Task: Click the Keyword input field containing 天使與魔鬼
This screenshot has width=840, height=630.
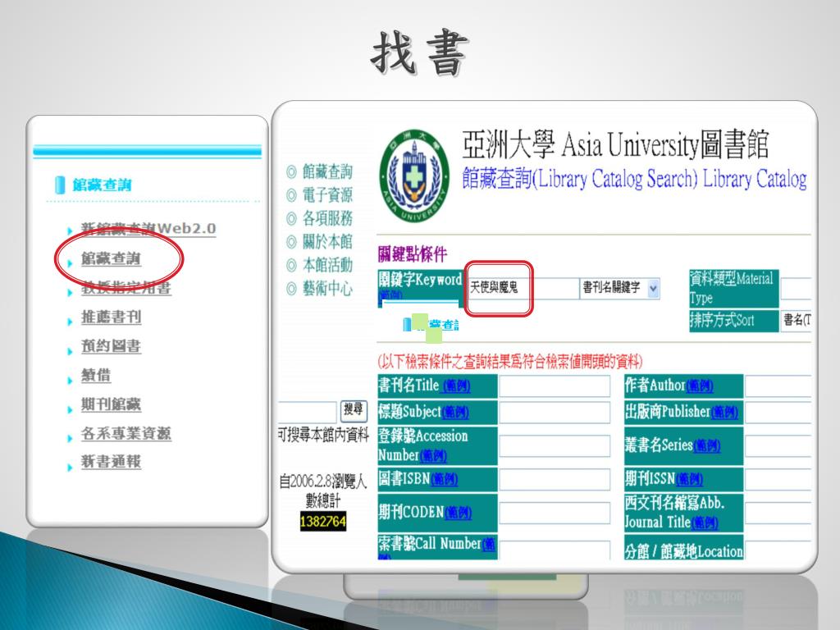Action: coord(523,288)
